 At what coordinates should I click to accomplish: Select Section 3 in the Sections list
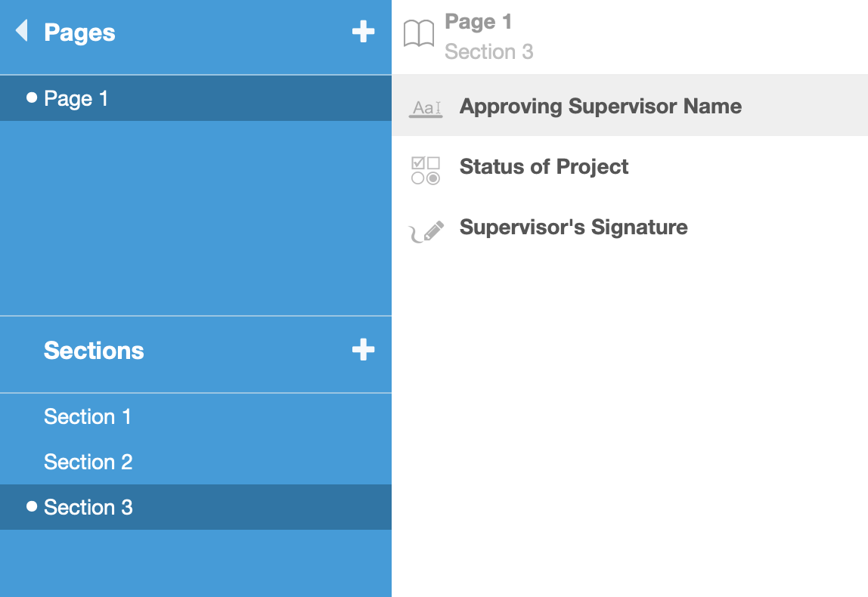88,508
